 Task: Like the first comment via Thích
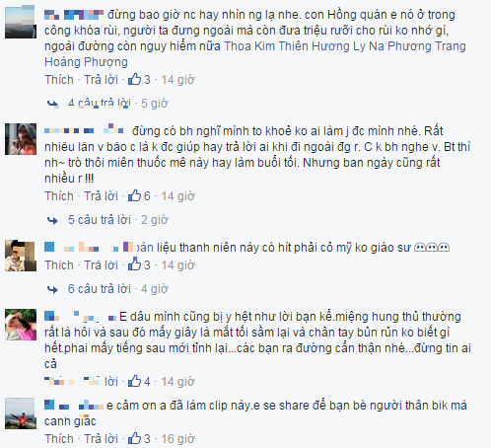point(59,80)
